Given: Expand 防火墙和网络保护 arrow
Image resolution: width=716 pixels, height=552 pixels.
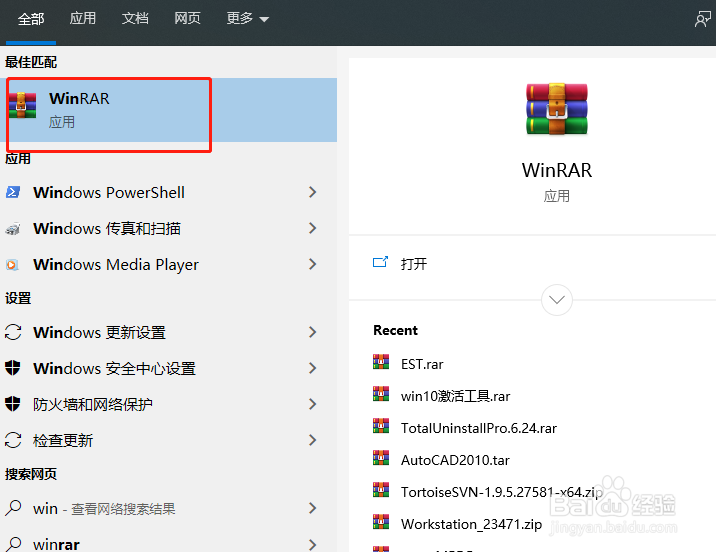Looking at the screenshot, I should coord(312,404).
